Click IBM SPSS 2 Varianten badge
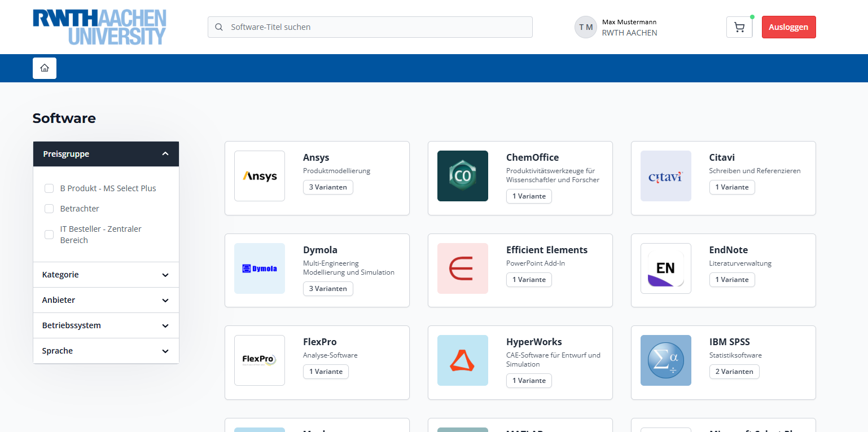Image resolution: width=868 pixels, height=432 pixels. (x=734, y=372)
